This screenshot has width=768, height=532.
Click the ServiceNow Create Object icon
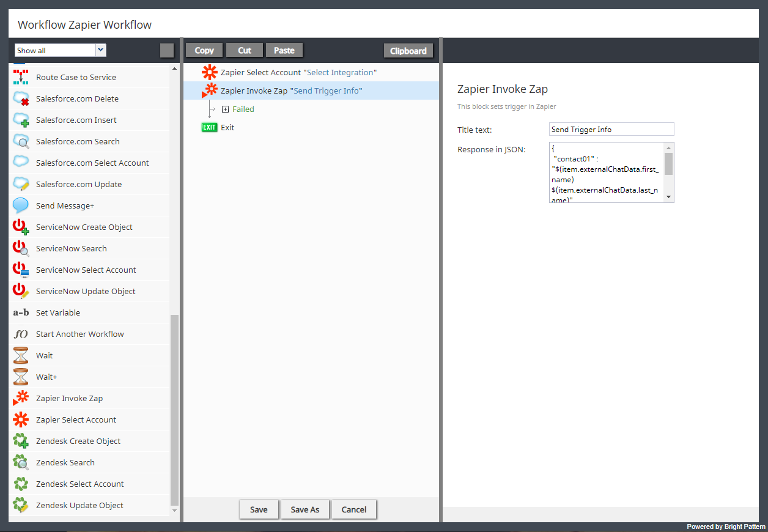(21, 227)
